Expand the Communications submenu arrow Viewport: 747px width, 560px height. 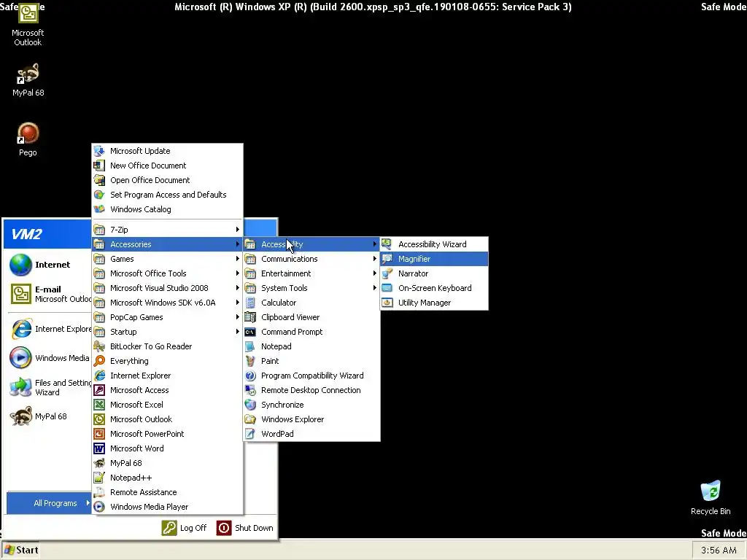375,259
